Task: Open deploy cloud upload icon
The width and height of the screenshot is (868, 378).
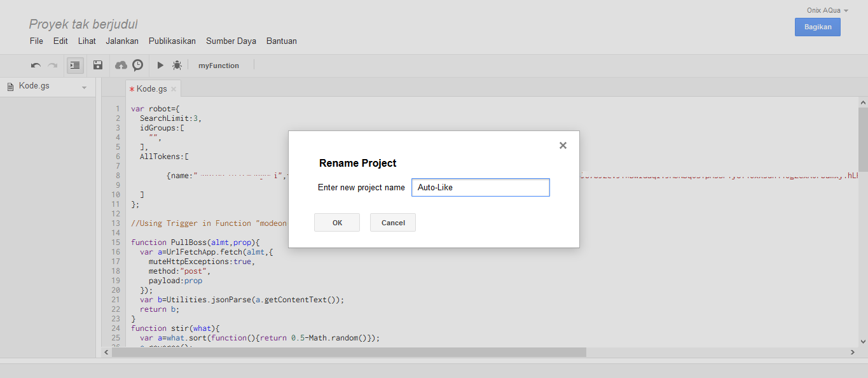Action: tap(121, 65)
